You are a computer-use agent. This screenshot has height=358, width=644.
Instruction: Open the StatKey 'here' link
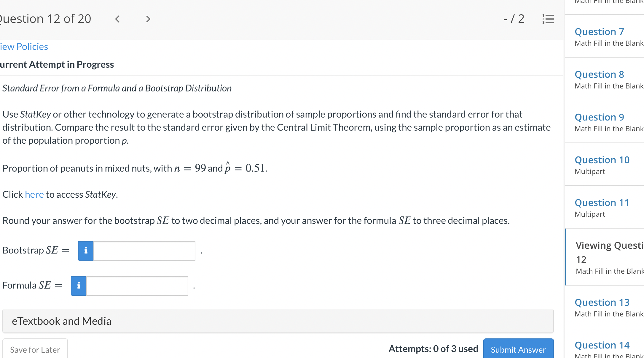click(x=34, y=194)
